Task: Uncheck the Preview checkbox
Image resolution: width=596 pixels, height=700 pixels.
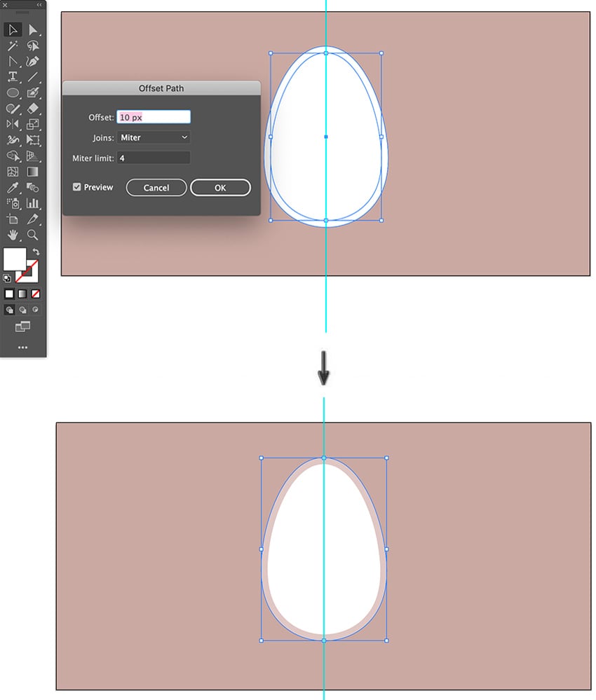Action: [77, 187]
